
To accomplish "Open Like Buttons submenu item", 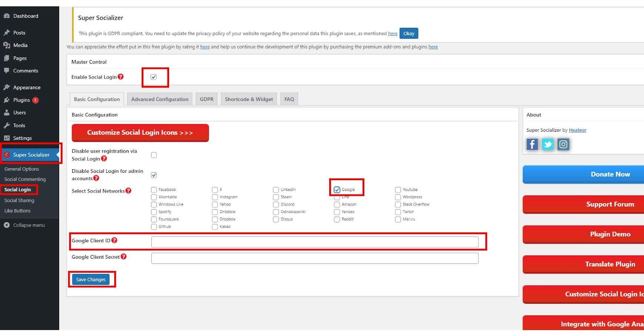I will [17, 211].
